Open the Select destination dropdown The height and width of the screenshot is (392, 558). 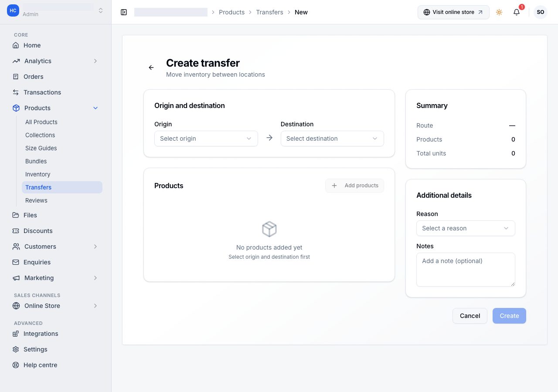(332, 139)
